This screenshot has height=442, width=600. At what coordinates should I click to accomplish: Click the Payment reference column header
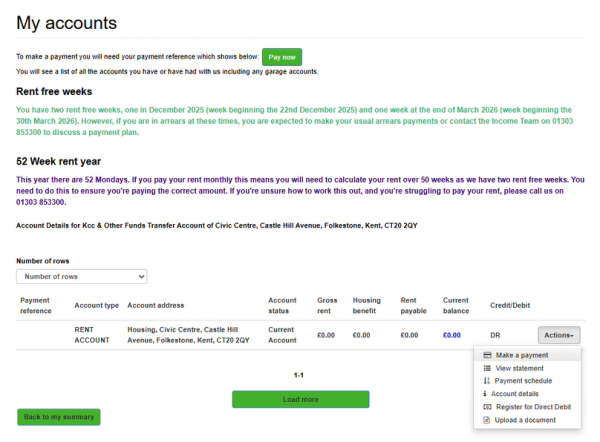click(x=36, y=305)
